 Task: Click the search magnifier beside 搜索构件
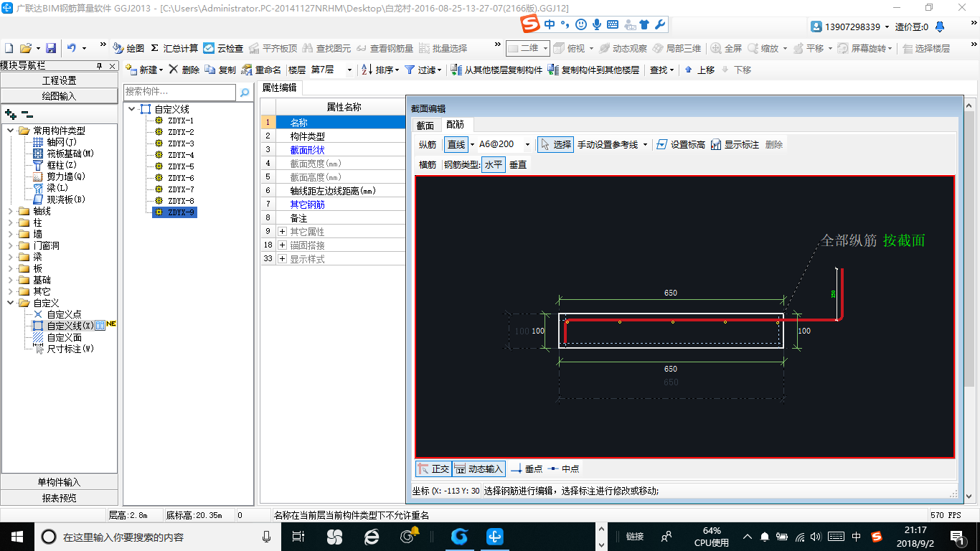(x=244, y=92)
